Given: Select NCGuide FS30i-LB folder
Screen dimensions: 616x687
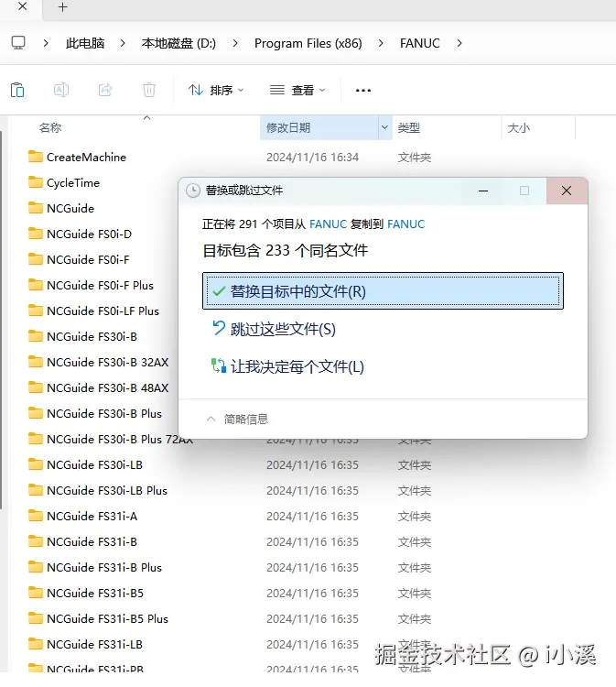Looking at the screenshot, I should click(x=85, y=464).
